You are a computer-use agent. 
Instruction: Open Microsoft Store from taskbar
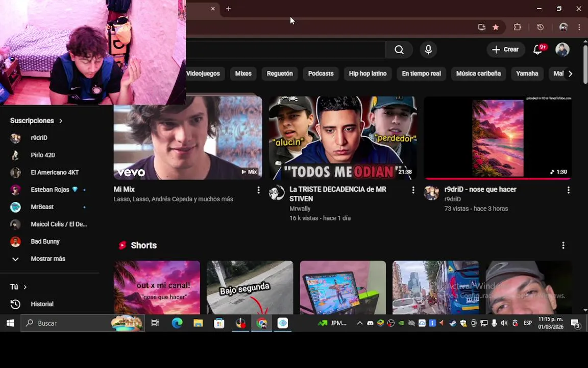click(x=219, y=323)
